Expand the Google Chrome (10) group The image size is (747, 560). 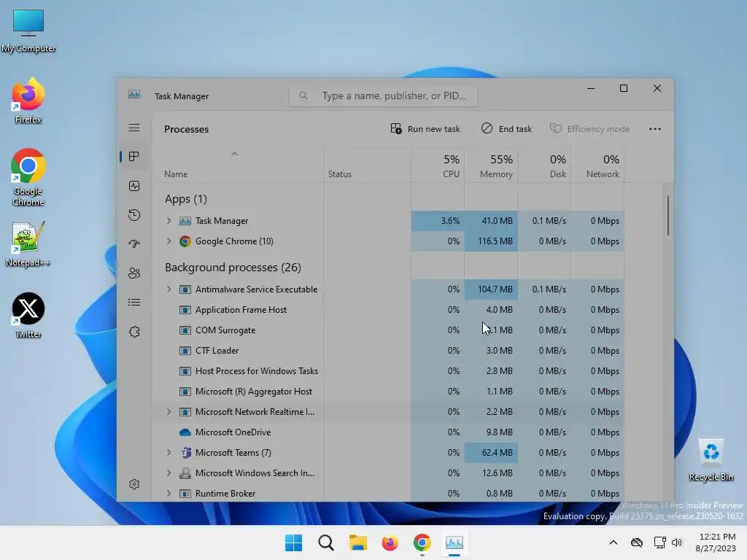click(x=169, y=241)
